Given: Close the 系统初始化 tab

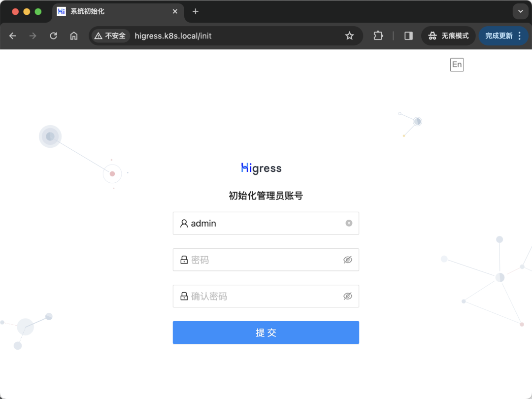Looking at the screenshot, I should 175,11.
